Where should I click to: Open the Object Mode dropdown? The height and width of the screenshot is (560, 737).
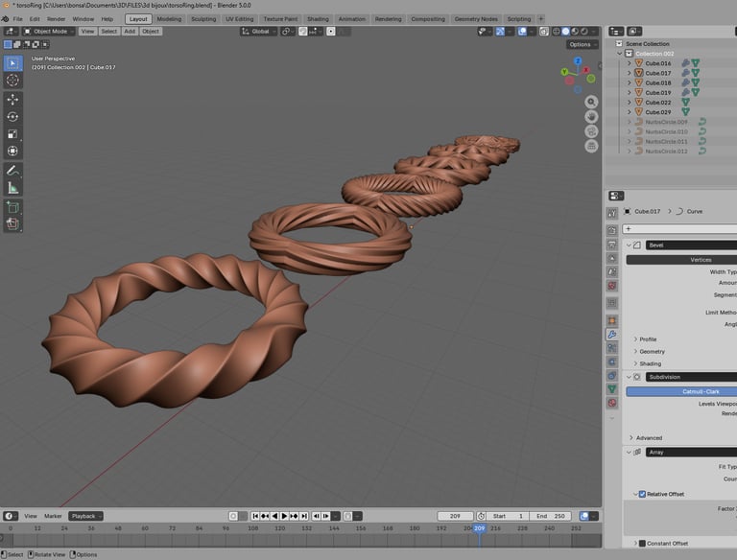(x=48, y=31)
